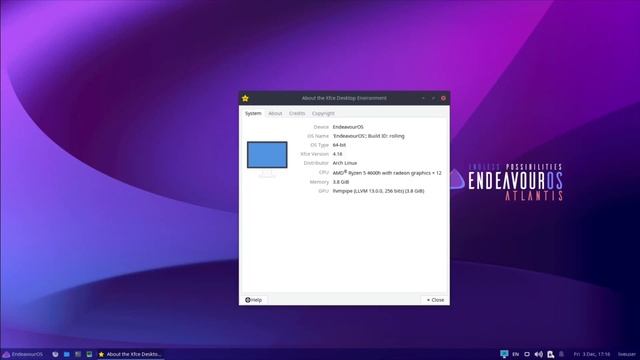Open the clock showing Fri 3 Dec
The height and width of the screenshot is (360, 640).
pyautogui.click(x=591, y=354)
